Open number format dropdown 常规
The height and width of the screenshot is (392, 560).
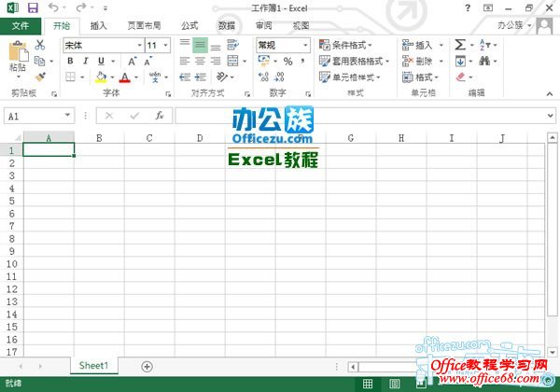[305, 46]
